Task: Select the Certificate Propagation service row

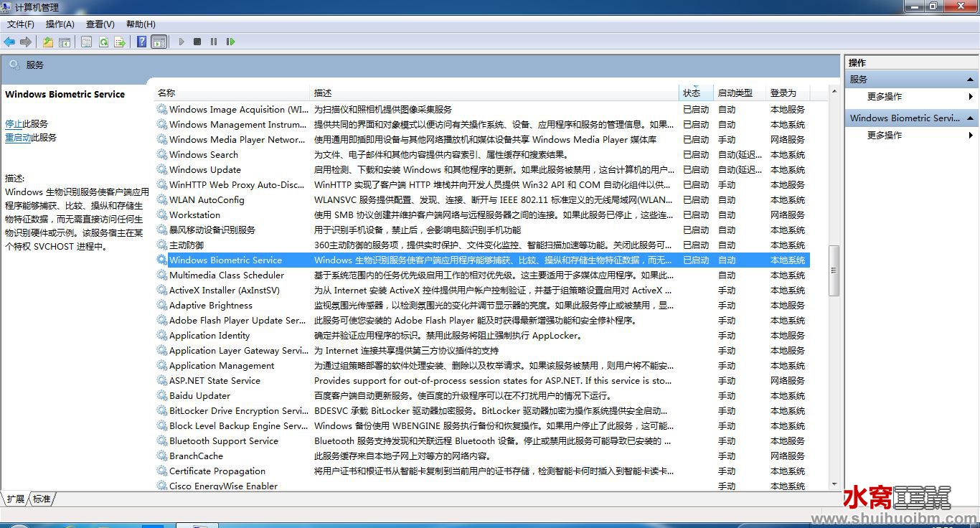Action: pos(483,471)
